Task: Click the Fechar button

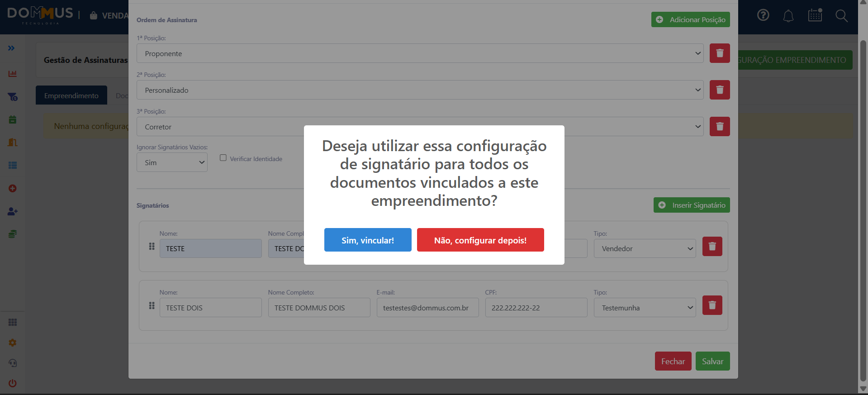Action: pyautogui.click(x=673, y=361)
